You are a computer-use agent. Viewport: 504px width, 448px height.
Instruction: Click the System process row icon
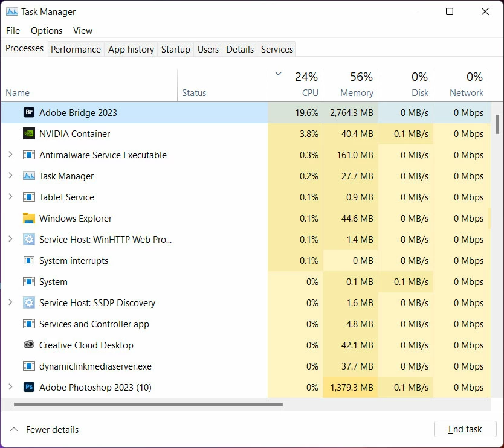tap(29, 281)
